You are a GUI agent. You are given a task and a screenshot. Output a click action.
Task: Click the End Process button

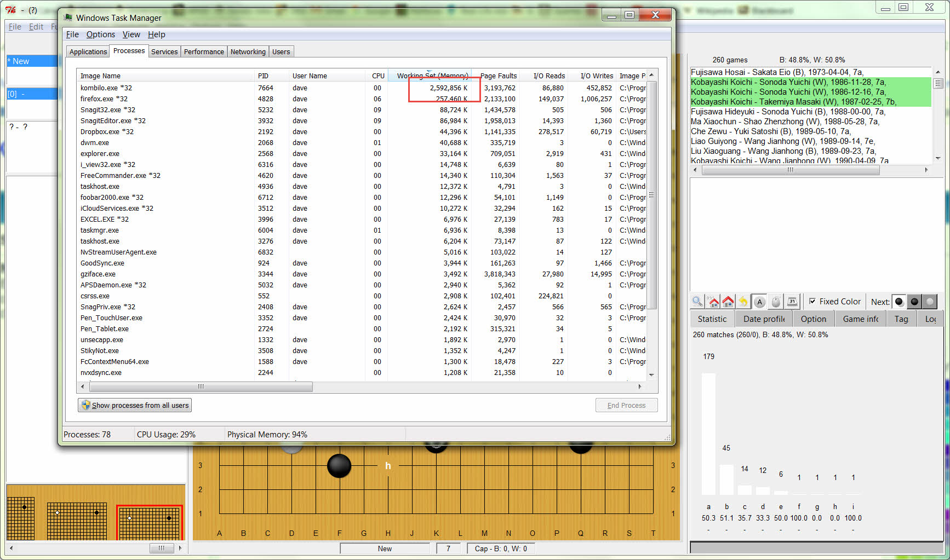(626, 406)
